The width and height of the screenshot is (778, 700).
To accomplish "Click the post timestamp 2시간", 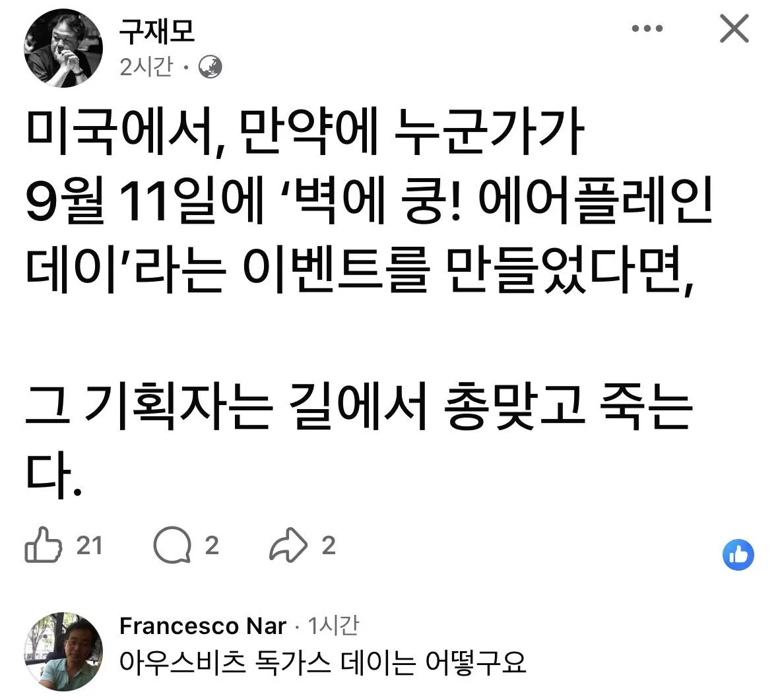I will coord(146,67).
